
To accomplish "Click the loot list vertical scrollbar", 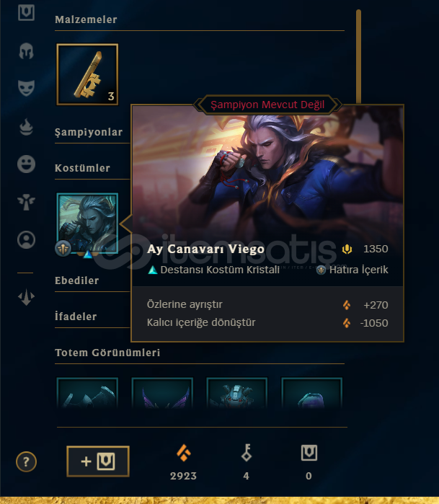I will click(x=359, y=56).
